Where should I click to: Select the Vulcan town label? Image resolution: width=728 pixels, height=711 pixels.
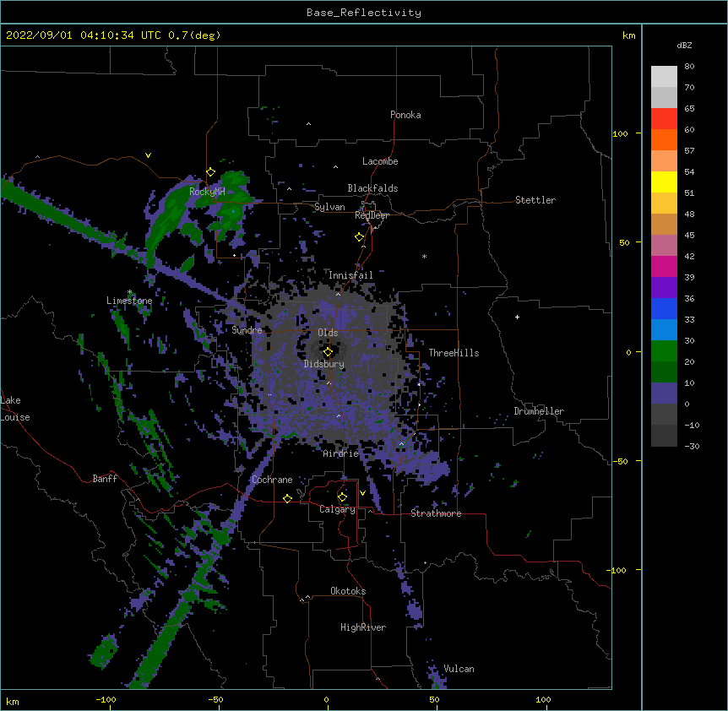pyautogui.click(x=459, y=669)
